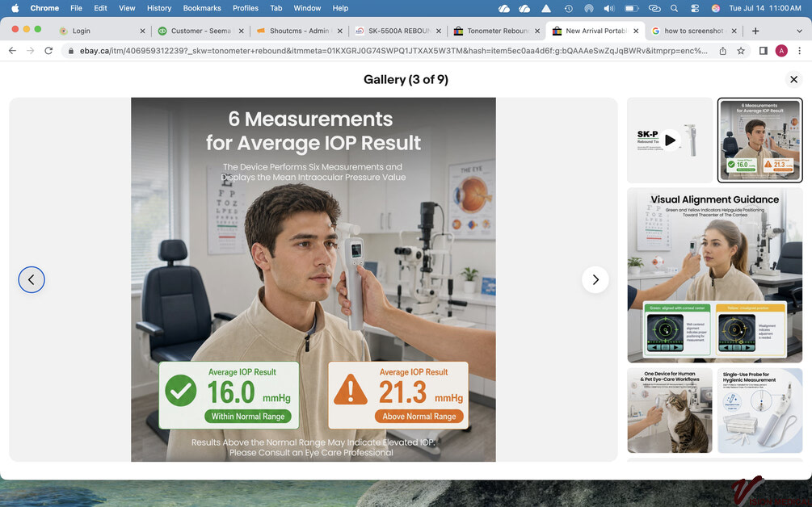The width and height of the screenshot is (812, 507).
Task: Click the browser Back arrow
Action: pos(12,51)
